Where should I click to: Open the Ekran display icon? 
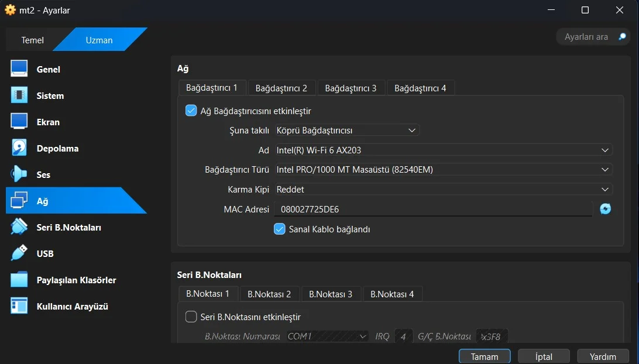tap(19, 122)
